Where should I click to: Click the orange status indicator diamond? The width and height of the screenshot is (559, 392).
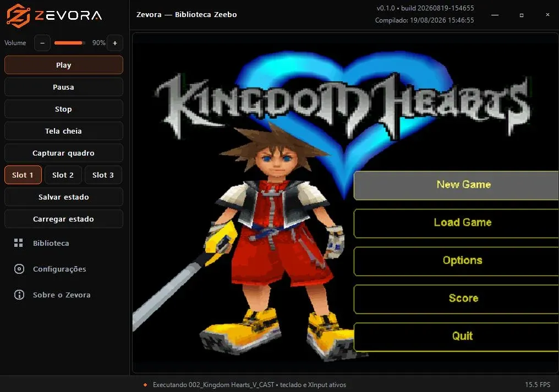coord(145,385)
